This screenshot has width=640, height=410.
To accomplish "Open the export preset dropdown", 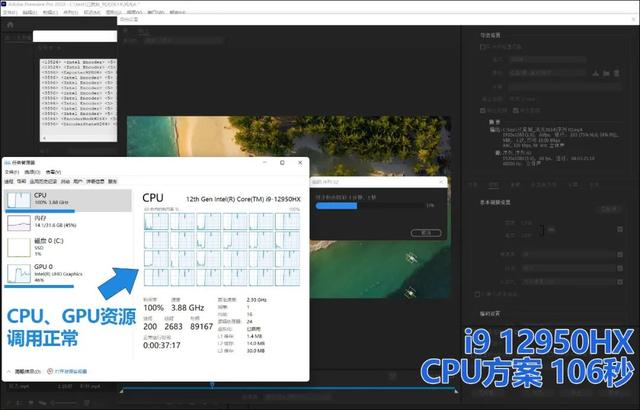I will point(548,73).
